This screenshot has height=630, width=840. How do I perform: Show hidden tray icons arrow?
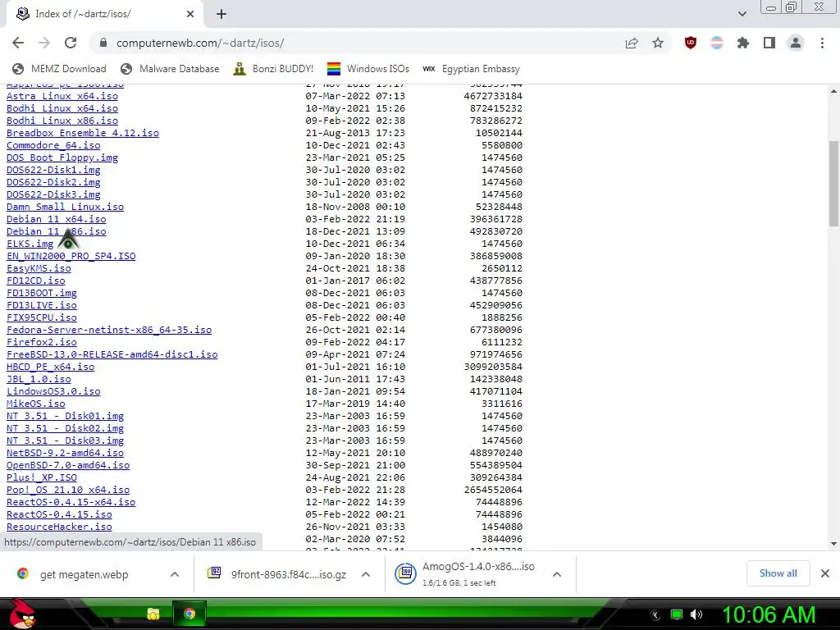coord(655,614)
